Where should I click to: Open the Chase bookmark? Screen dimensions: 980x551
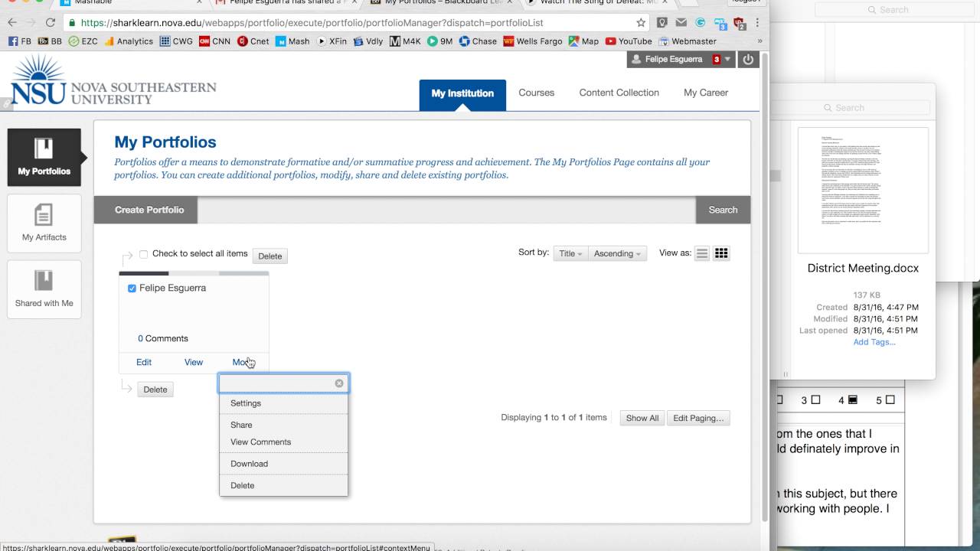478,41
